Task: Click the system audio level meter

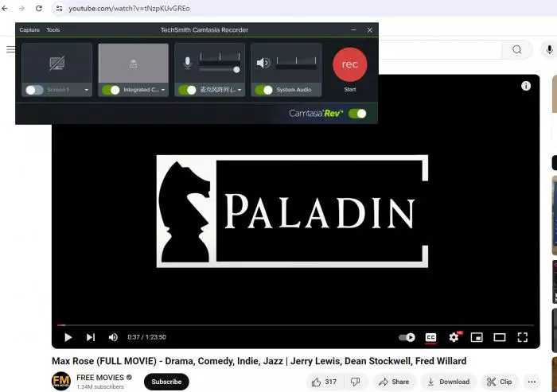Action: pos(296,63)
